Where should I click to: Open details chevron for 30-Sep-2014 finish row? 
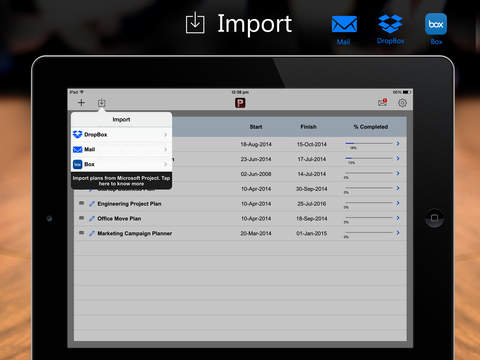pos(398,188)
